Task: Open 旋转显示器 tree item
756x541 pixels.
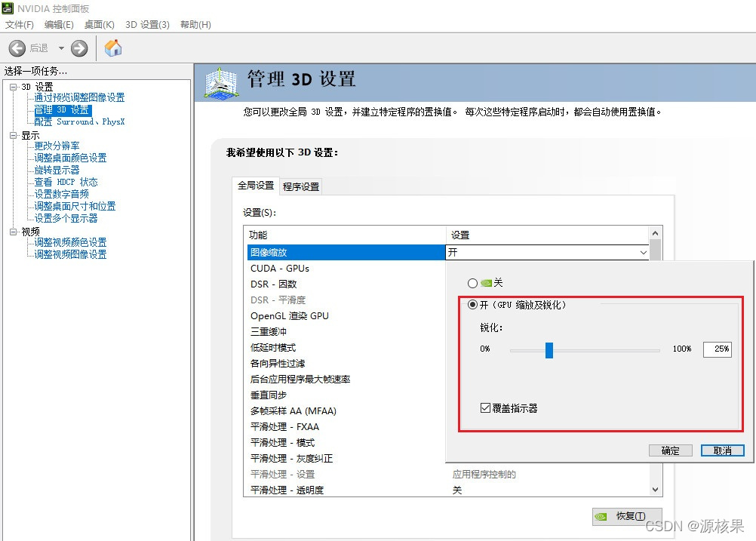Action: (57, 170)
